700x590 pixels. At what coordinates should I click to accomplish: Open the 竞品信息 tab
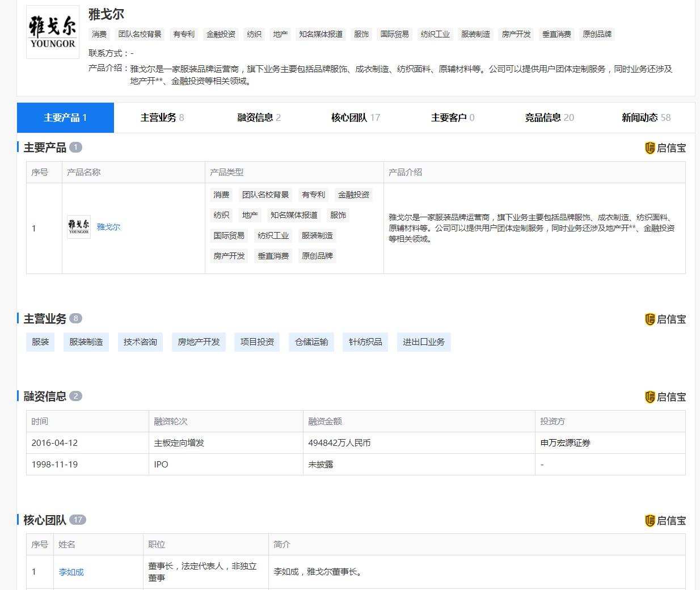(549, 117)
